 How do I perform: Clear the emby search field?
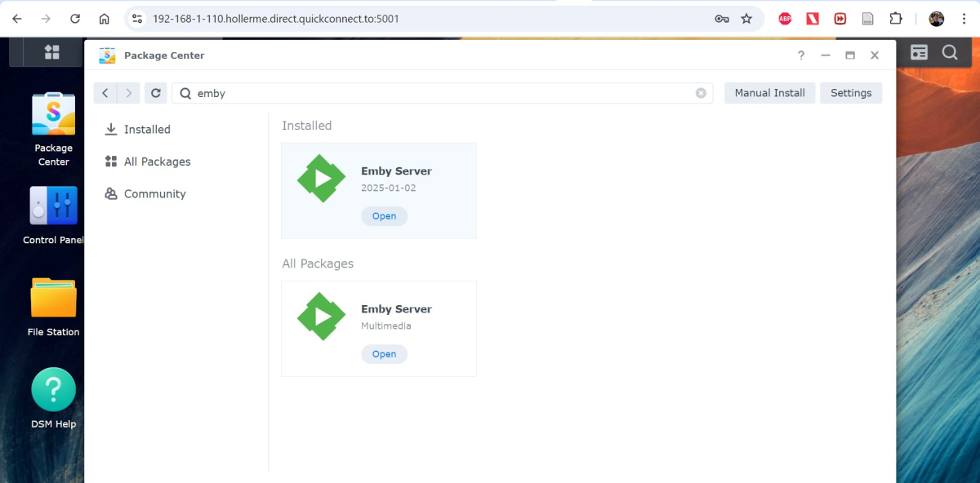701,93
